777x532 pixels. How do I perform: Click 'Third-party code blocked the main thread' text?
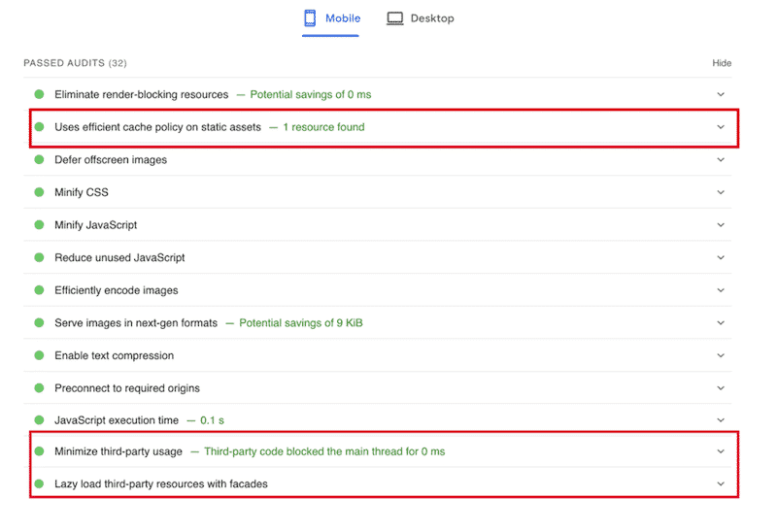click(324, 451)
